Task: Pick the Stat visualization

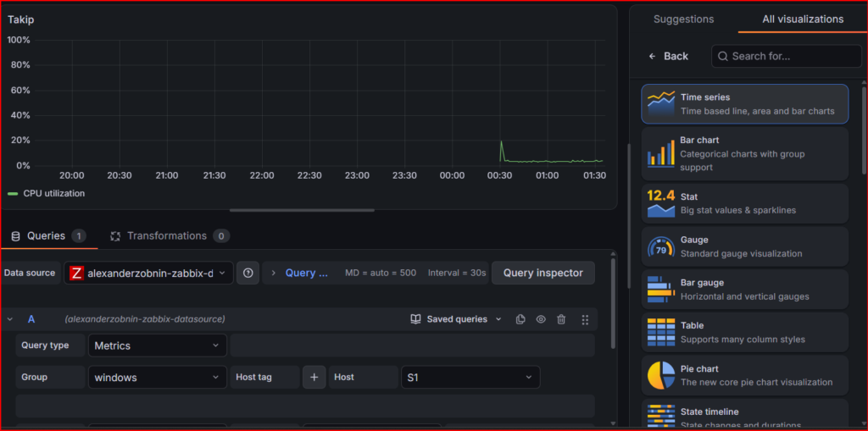Action: (744, 203)
